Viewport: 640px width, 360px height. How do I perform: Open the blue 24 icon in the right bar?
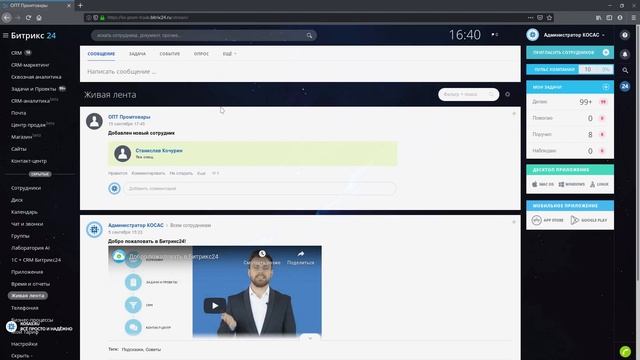click(x=624, y=86)
